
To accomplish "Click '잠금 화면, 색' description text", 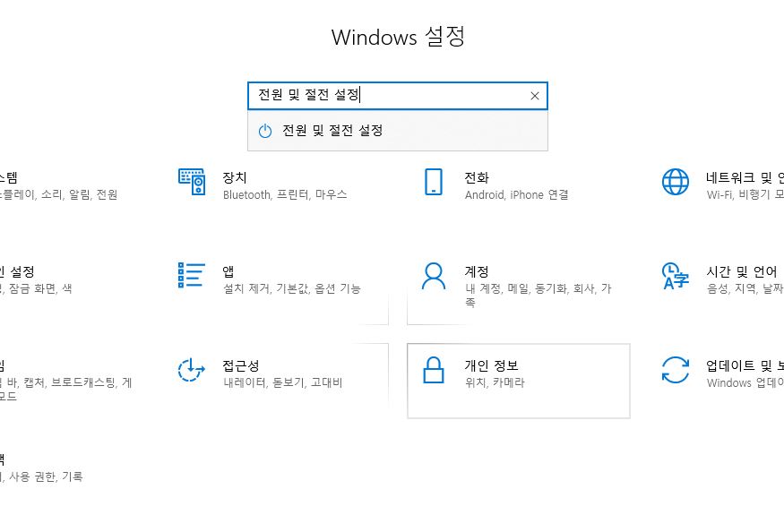I will pyautogui.click(x=40, y=288).
